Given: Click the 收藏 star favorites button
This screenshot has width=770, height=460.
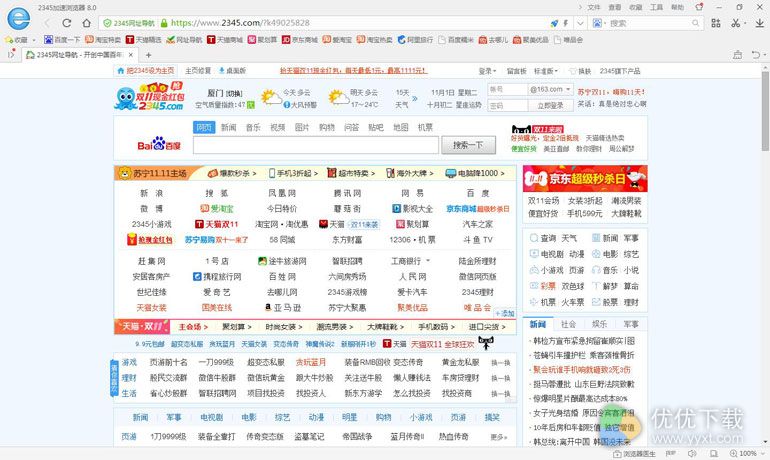Looking at the screenshot, I should coord(17,40).
